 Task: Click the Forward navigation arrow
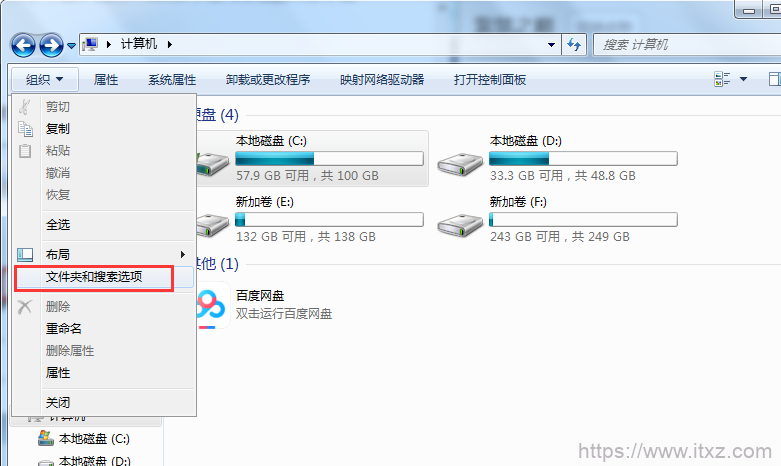(x=51, y=46)
